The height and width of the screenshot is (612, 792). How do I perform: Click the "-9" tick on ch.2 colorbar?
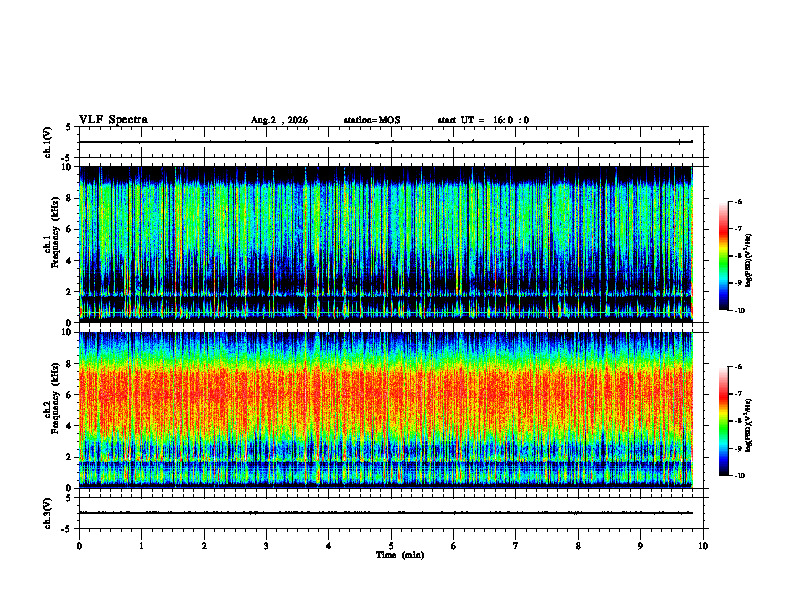(738, 448)
